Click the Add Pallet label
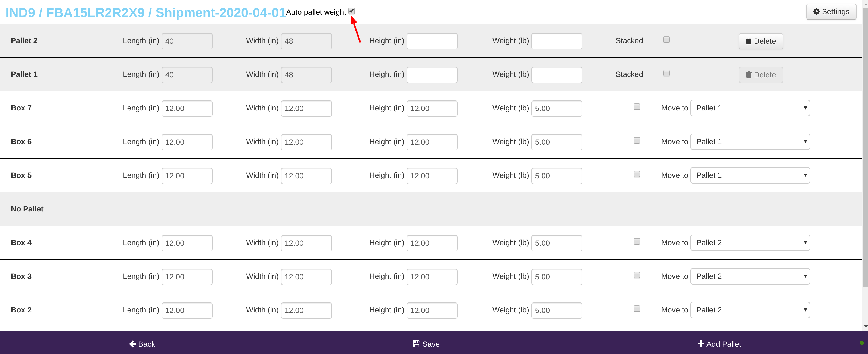The width and height of the screenshot is (868, 354). 723,344
